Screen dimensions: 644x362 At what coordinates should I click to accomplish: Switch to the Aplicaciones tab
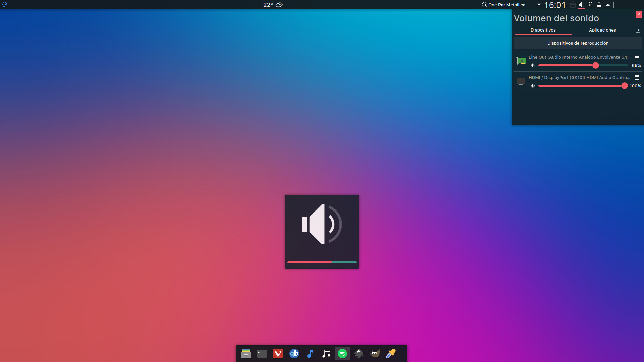[602, 30]
